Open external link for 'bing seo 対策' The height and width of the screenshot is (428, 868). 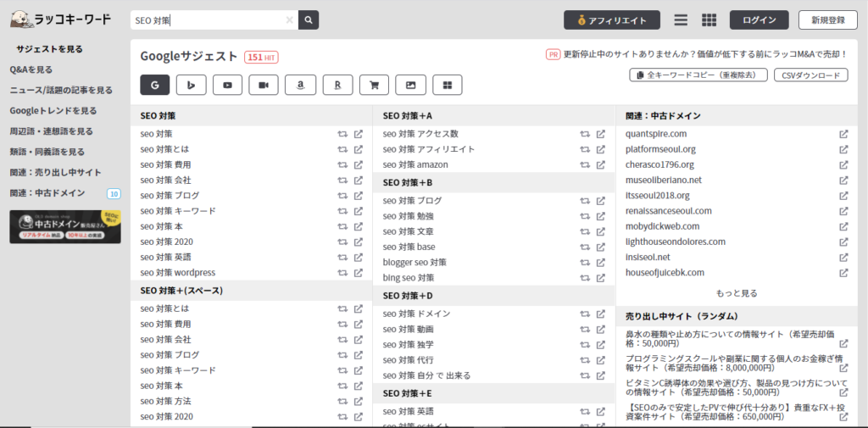pos(601,278)
